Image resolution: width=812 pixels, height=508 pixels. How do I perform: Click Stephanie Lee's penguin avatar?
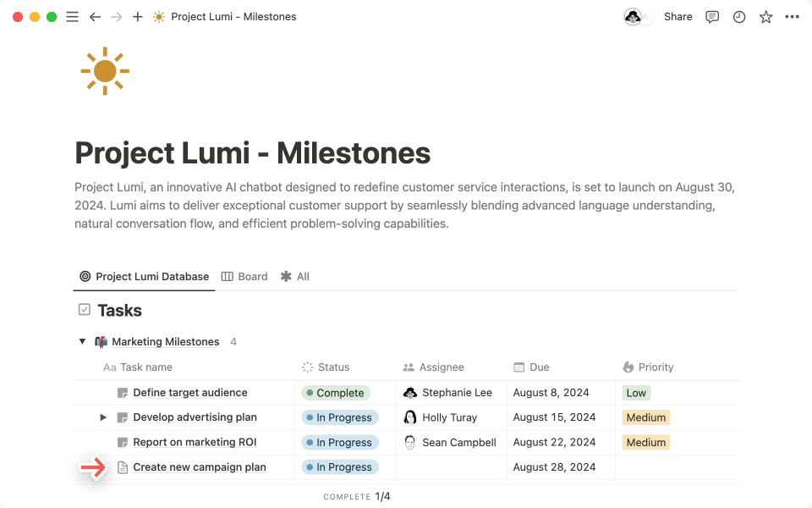409,393
